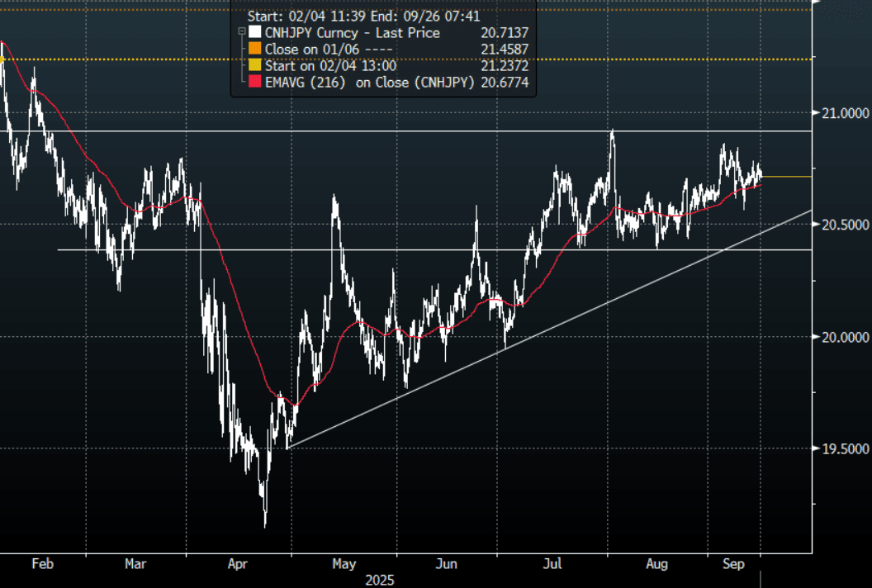Screen dimensions: 872x588
Task: Click the Start/End date range header
Action: click(363, 17)
